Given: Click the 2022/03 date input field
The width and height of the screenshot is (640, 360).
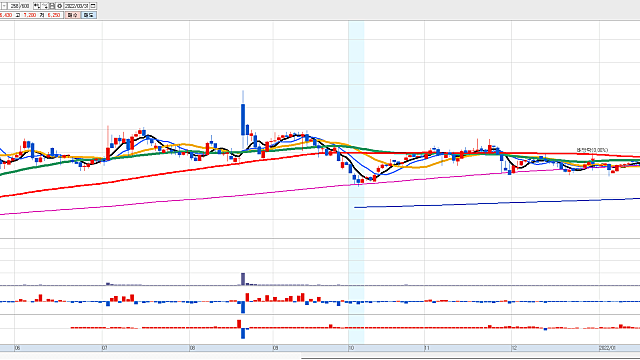Looking at the screenshot, I should point(76,6).
